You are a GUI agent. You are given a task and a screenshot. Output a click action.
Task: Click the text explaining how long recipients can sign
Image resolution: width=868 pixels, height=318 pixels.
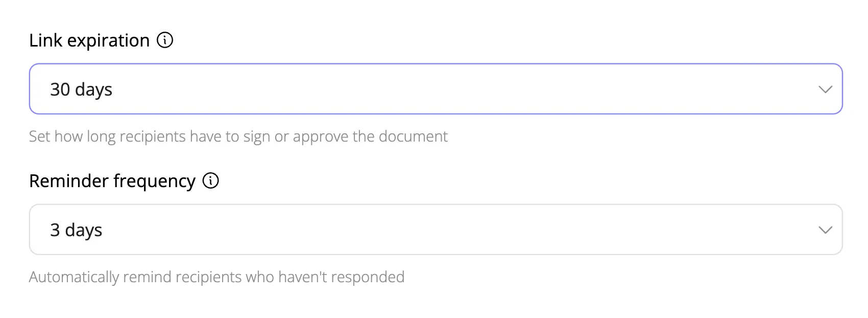point(238,137)
